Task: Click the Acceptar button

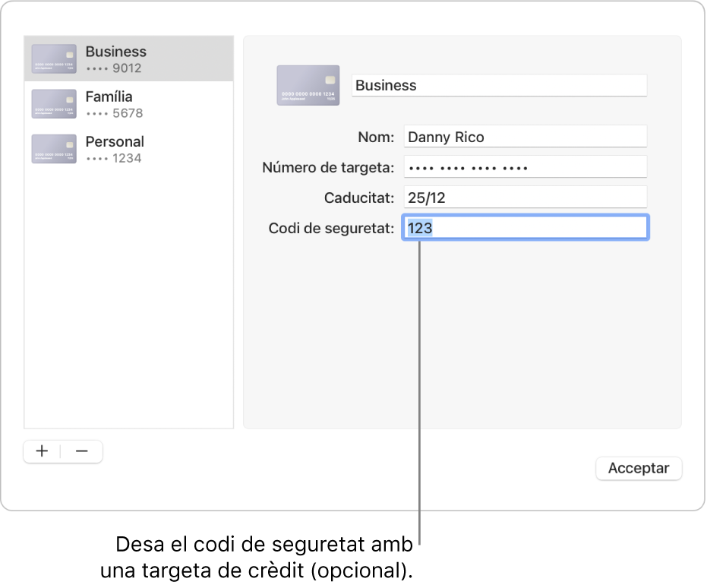Action: coord(639,469)
